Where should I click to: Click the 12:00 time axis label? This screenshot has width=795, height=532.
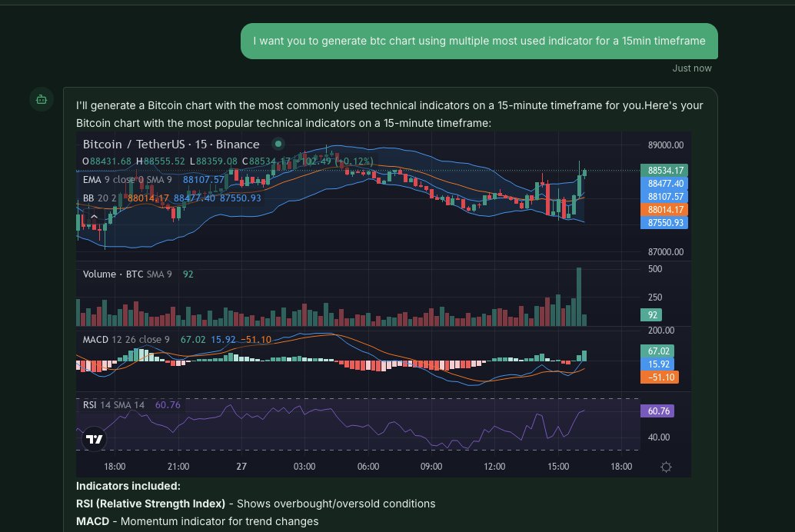[x=494, y=467]
